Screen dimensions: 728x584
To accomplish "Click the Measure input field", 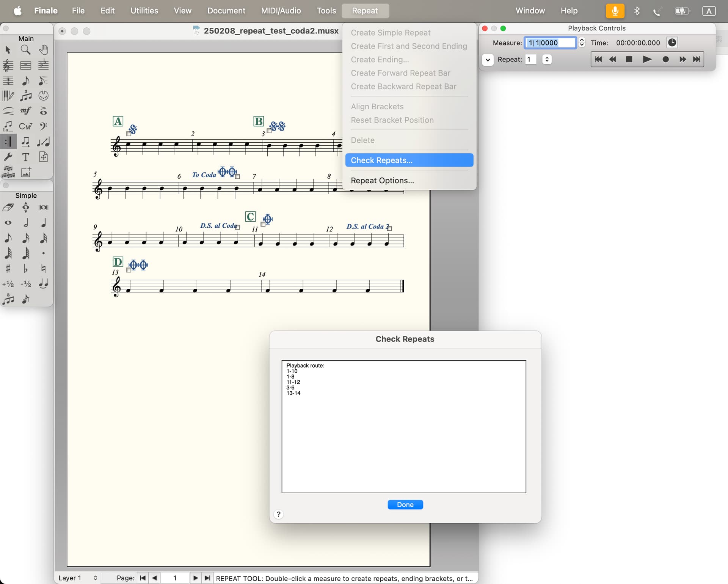I will 550,43.
